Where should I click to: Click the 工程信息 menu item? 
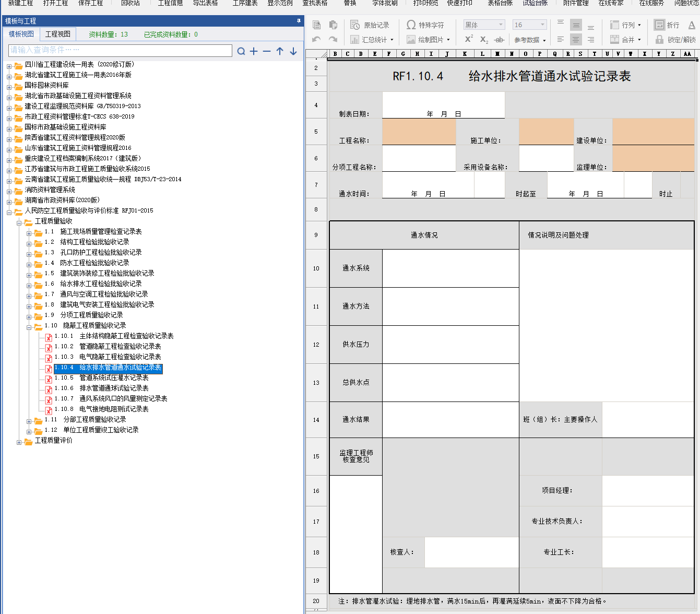[x=170, y=3]
